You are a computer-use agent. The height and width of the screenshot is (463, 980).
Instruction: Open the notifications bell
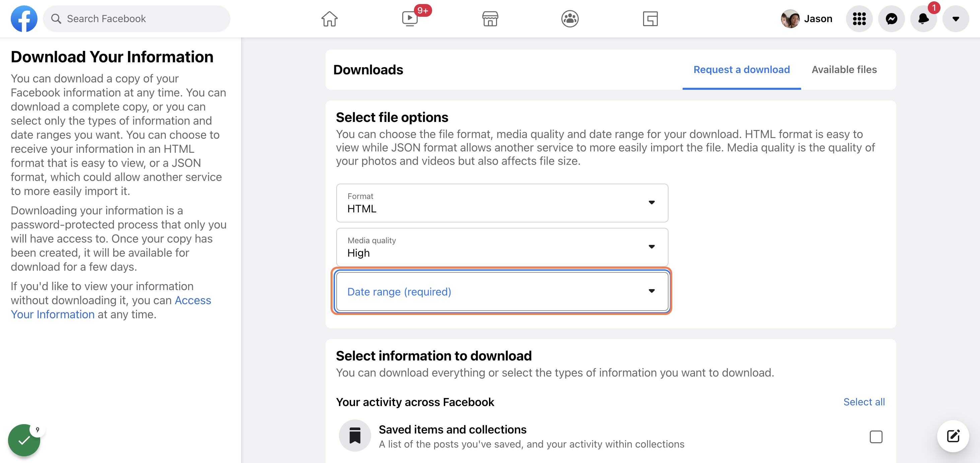923,19
